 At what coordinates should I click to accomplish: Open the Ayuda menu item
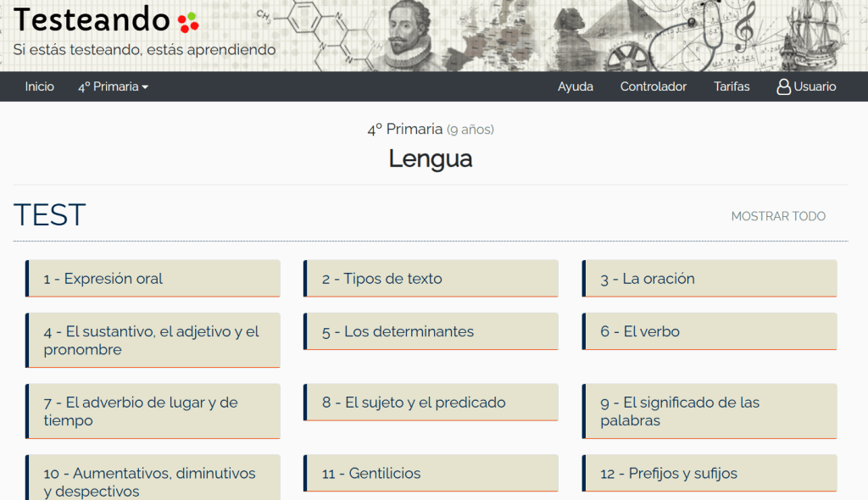point(575,86)
